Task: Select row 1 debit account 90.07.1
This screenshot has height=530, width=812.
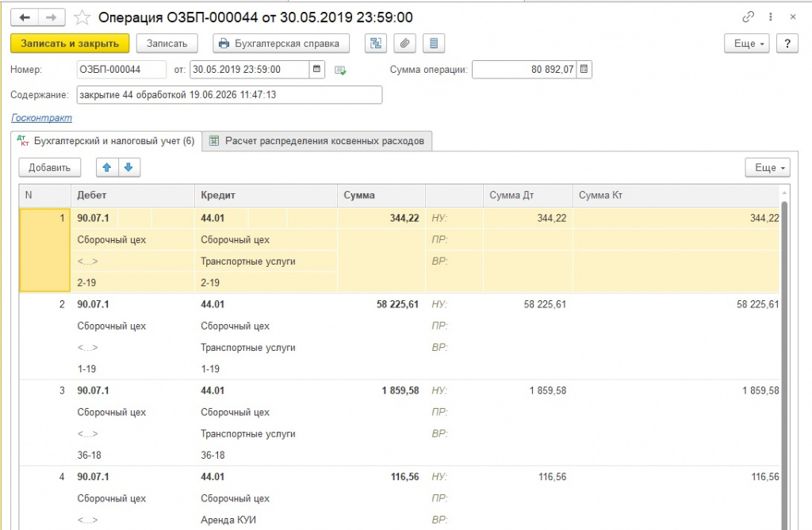Action: (94, 219)
